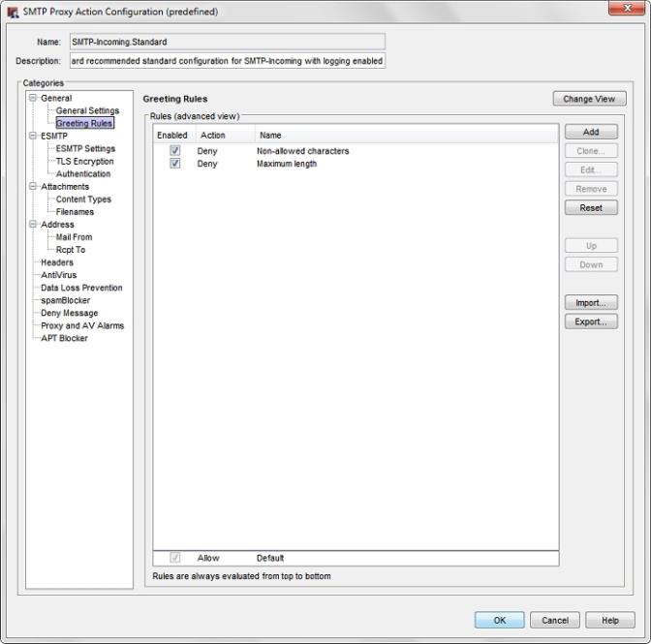Open Mail From under Address

[x=74, y=237]
